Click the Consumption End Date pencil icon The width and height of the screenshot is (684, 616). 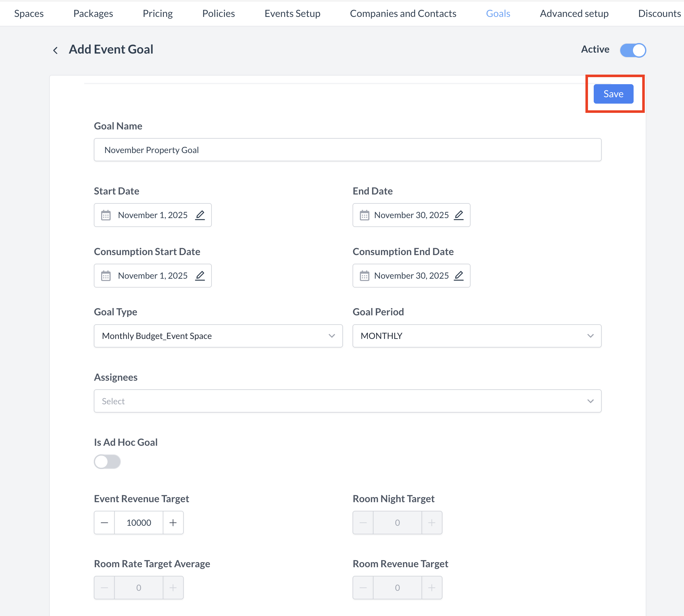click(458, 275)
